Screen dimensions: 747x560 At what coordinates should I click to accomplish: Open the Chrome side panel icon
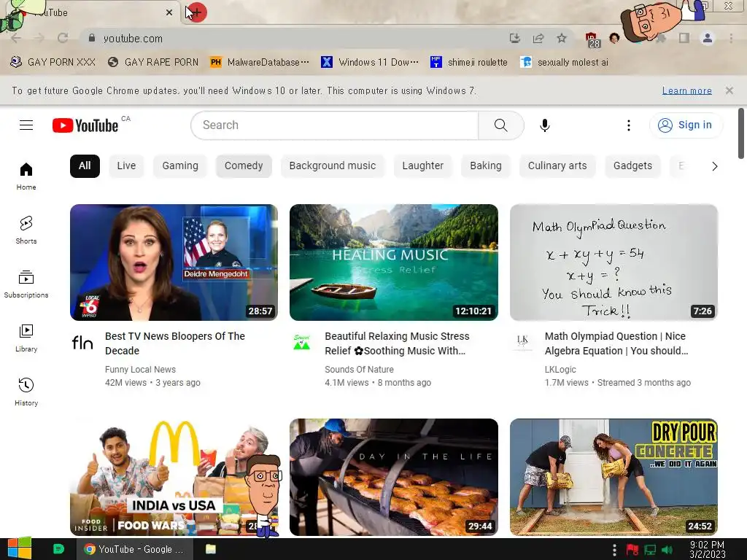click(x=684, y=38)
